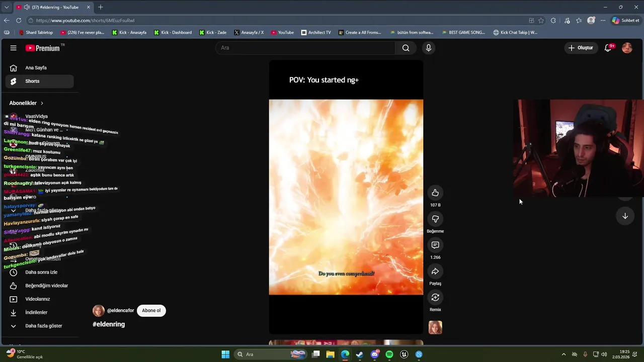644x362 pixels.
Task: Subscribe with the Abone ol button
Action: tap(151, 310)
